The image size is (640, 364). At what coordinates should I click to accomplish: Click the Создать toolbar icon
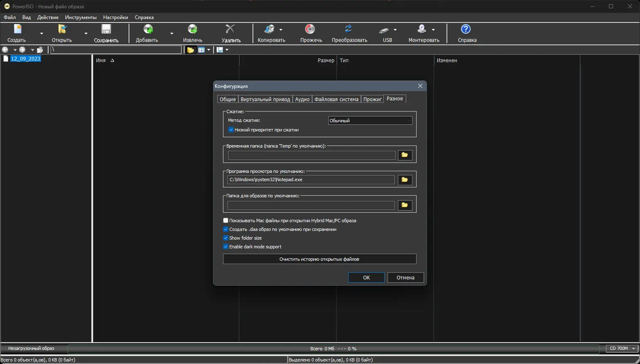(x=17, y=29)
